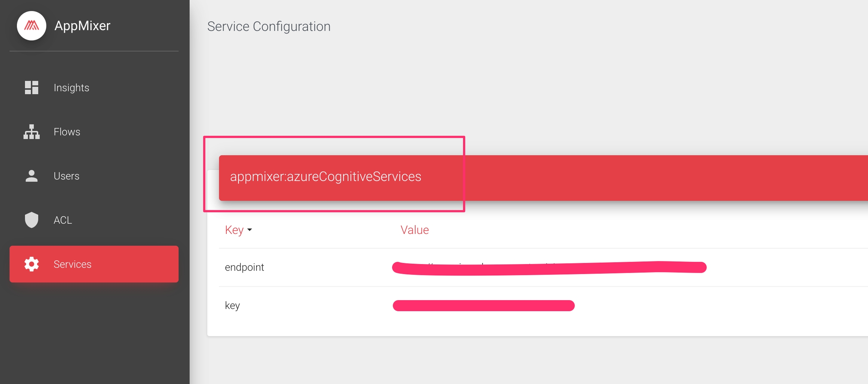Image resolution: width=868 pixels, height=384 pixels.
Task: Click the AppMixer logo icon
Action: click(32, 26)
